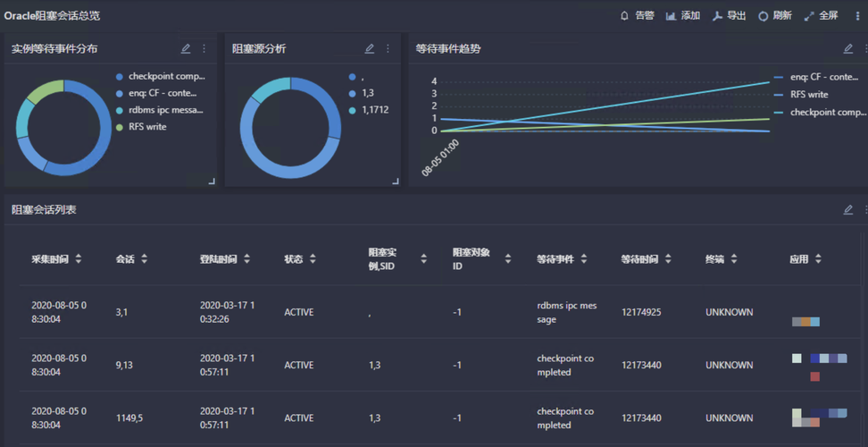Click the 阻塞会话列表 panel title

[44, 210]
